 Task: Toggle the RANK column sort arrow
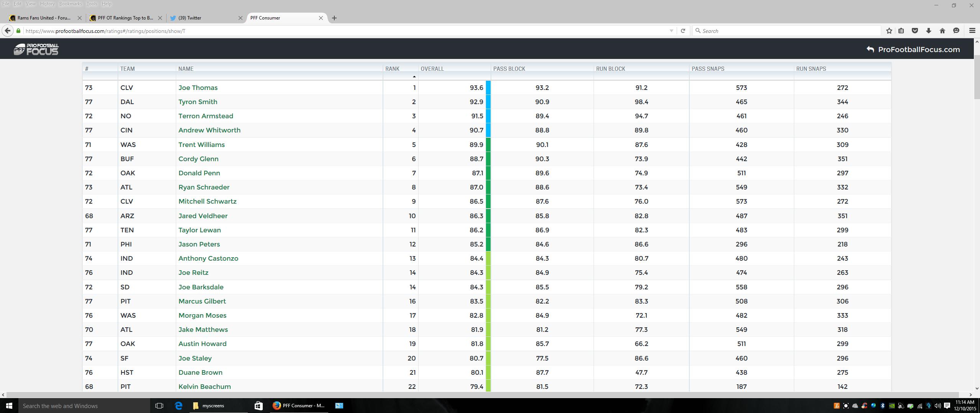point(414,77)
